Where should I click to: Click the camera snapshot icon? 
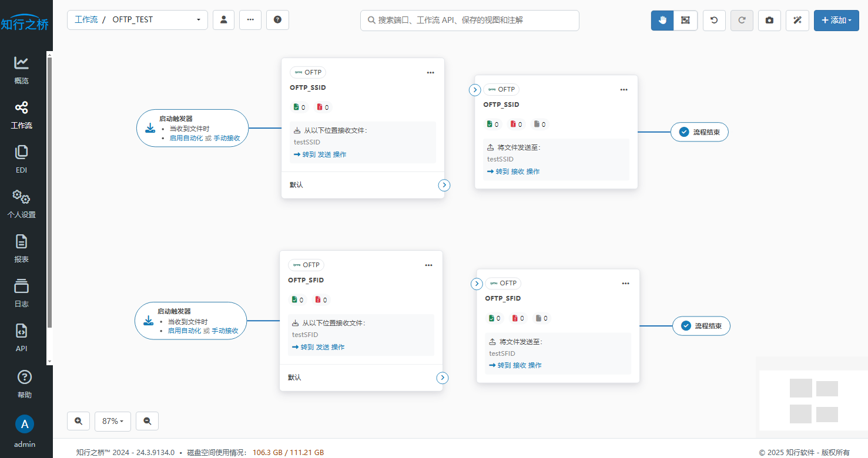(x=769, y=20)
